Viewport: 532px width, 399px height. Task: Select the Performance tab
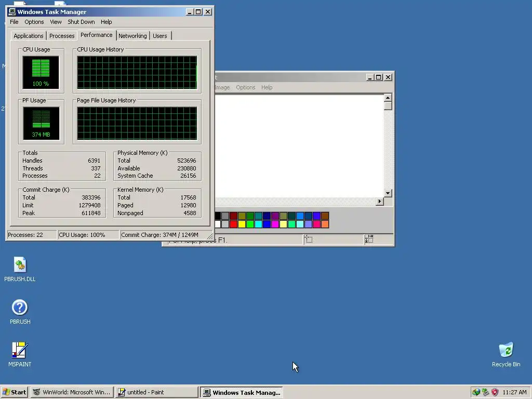[x=96, y=35]
